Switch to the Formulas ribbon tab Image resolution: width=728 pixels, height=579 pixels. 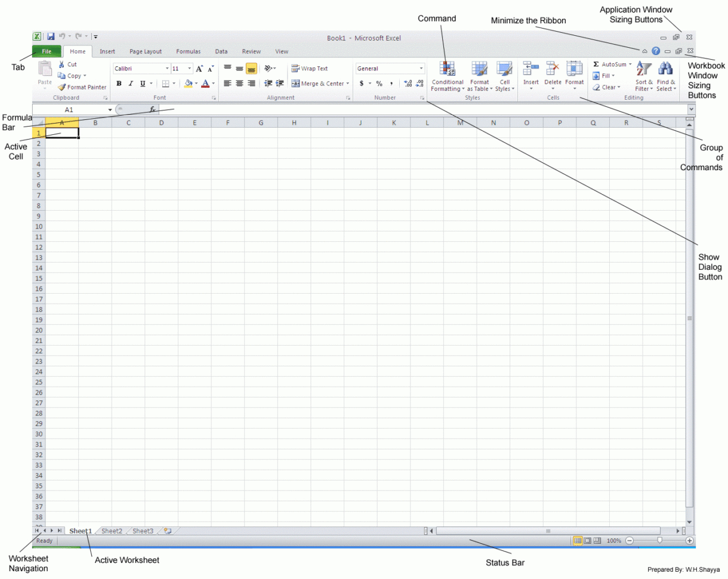click(189, 51)
